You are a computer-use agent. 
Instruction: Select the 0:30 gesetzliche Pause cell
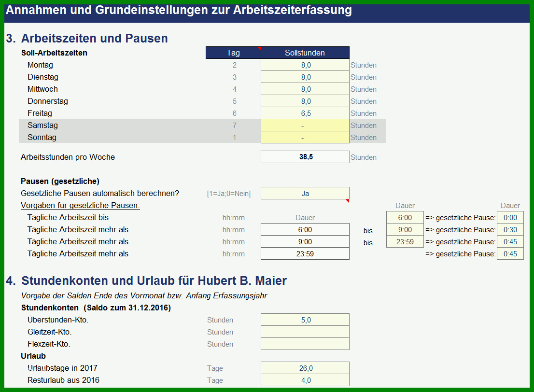(510, 230)
